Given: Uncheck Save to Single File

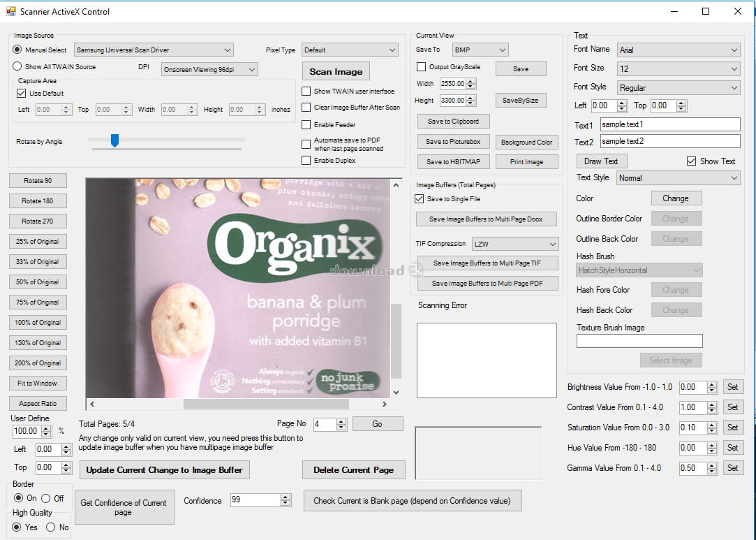Looking at the screenshot, I should [x=419, y=199].
